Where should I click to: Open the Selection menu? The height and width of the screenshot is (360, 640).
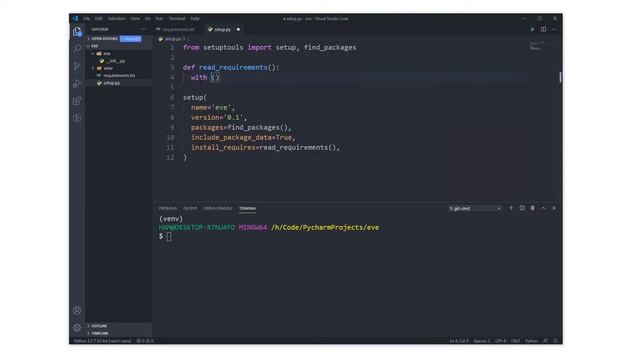pyautogui.click(x=116, y=18)
